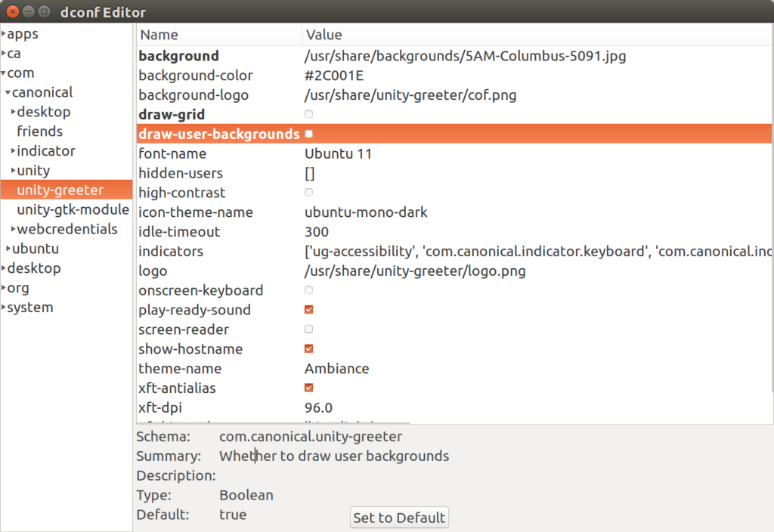
Task: Toggle the high-contrast checkbox
Action: click(x=309, y=193)
